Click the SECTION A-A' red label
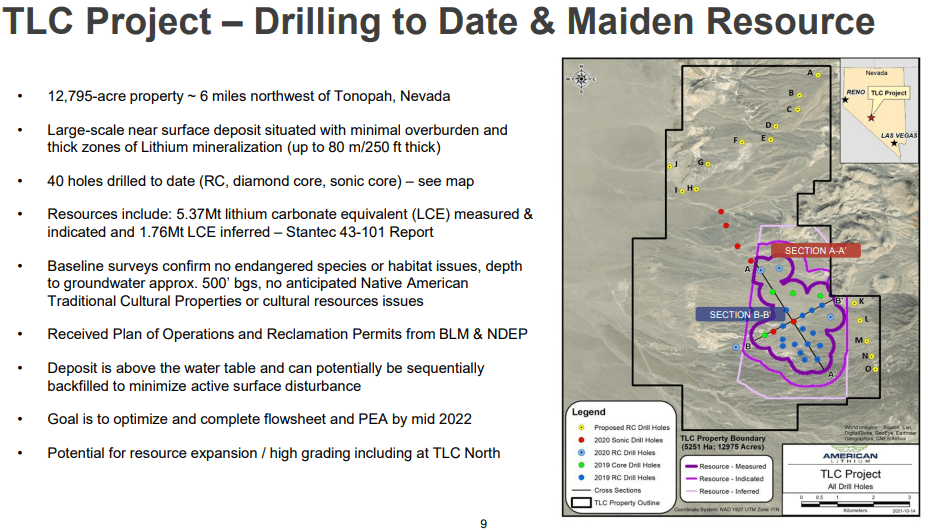The width and height of the screenshot is (944, 530). (815, 251)
